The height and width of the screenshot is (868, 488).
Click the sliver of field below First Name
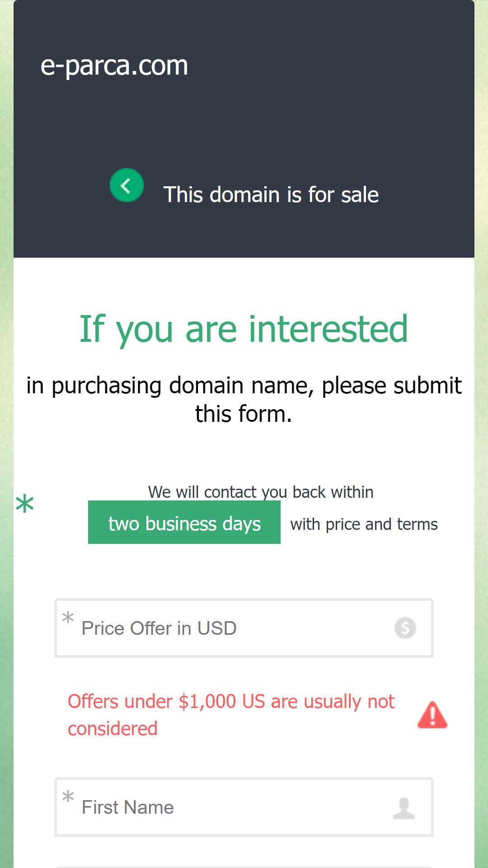(244, 867)
